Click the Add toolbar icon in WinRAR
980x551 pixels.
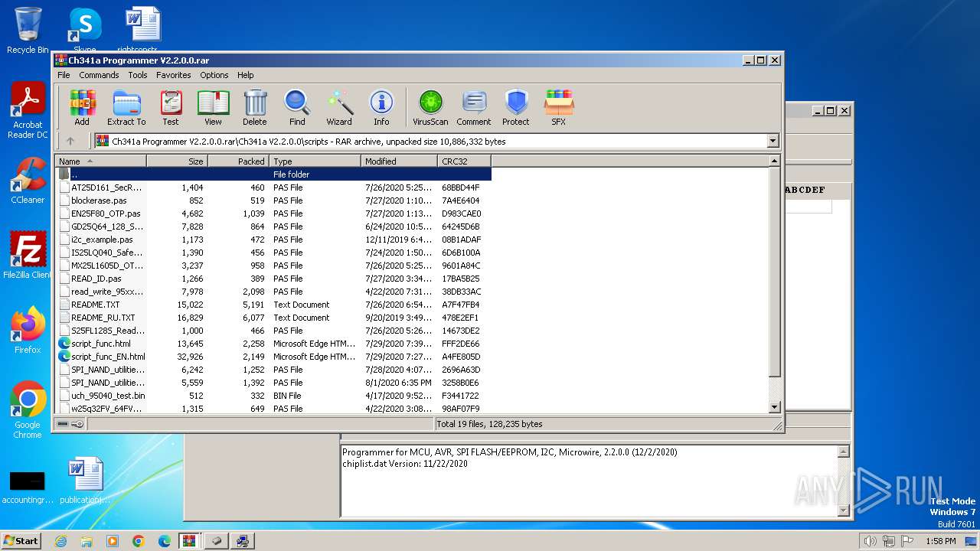click(82, 108)
